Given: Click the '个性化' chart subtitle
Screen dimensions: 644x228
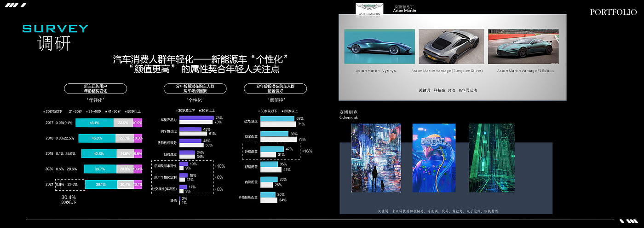Looking at the screenshot, I should tap(196, 99).
